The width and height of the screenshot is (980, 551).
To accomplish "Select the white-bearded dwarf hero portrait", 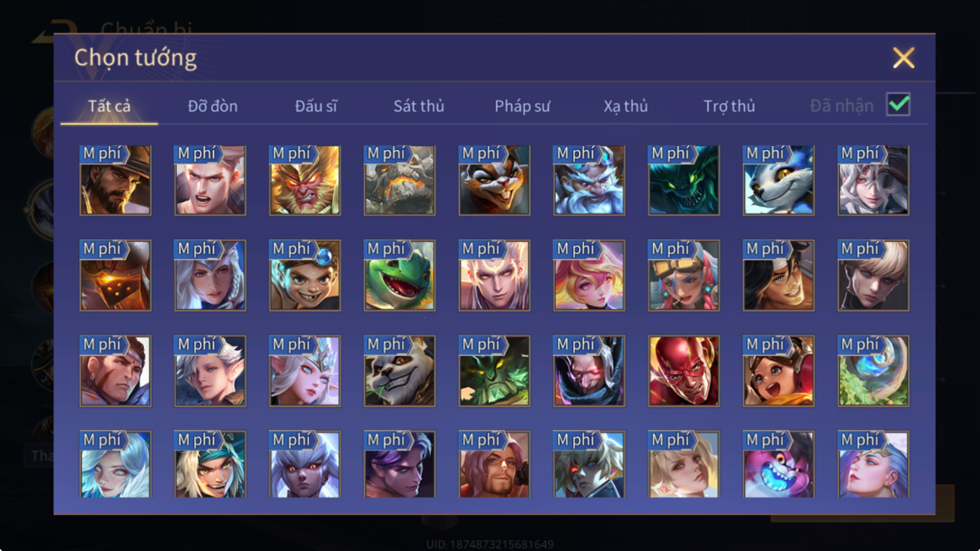I will (589, 180).
